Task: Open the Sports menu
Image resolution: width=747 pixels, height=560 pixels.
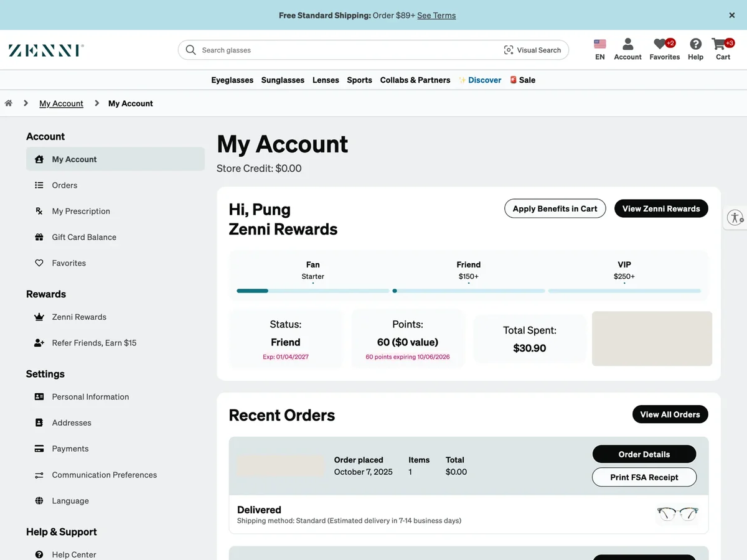Action: pyautogui.click(x=359, y=80)
